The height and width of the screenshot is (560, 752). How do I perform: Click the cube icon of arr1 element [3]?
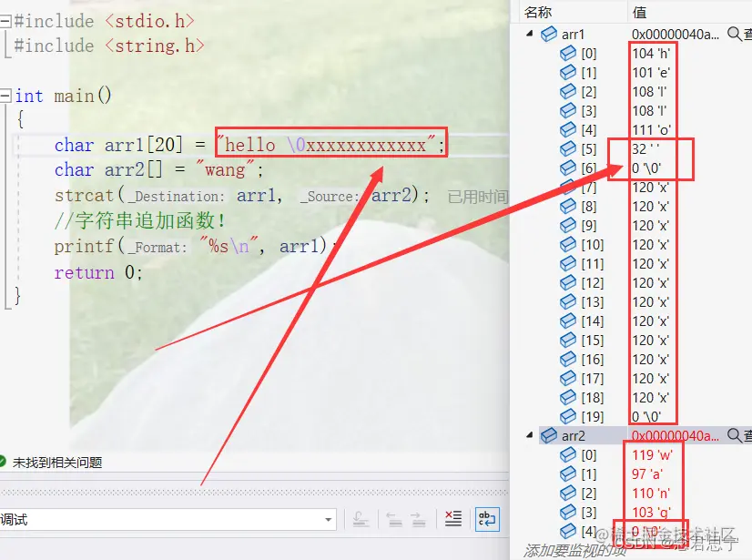pos(568,110)
